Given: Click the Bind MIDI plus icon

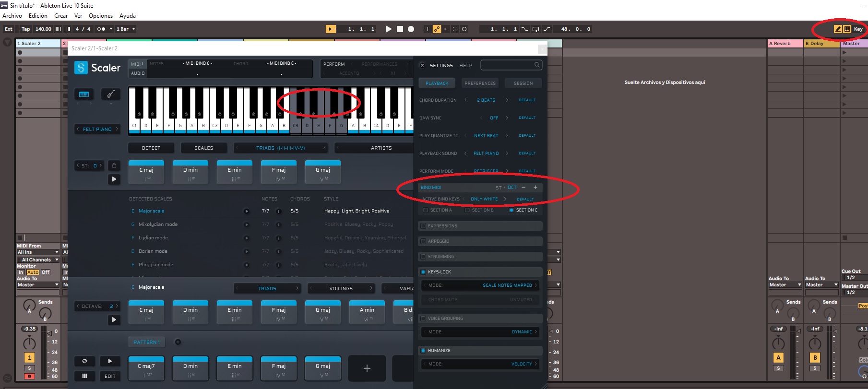Looking at the screenshot, I should [x=535, y=188].
